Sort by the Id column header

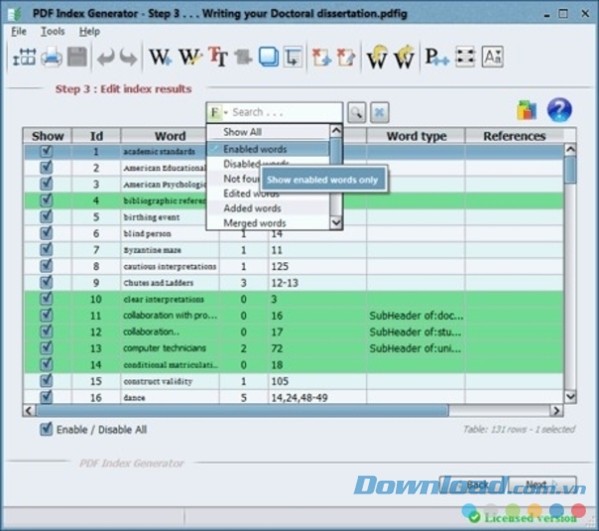click(96, 136)
